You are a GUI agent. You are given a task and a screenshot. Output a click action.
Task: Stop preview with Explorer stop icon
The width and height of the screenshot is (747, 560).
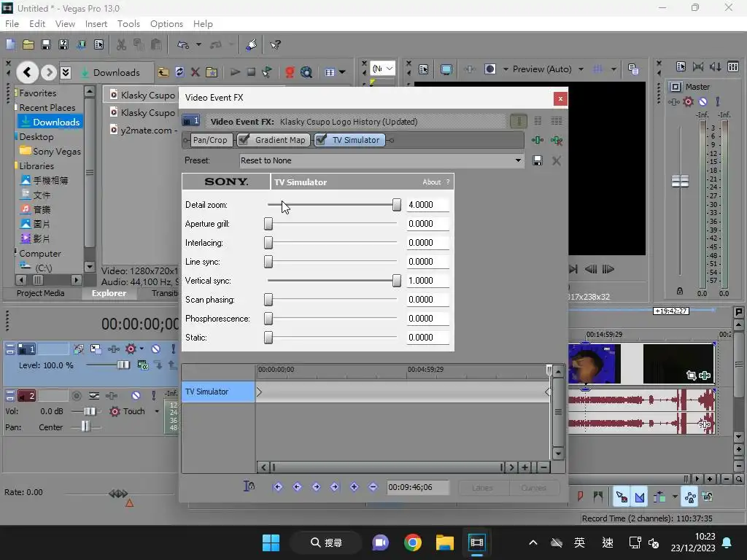pos(251,72)
